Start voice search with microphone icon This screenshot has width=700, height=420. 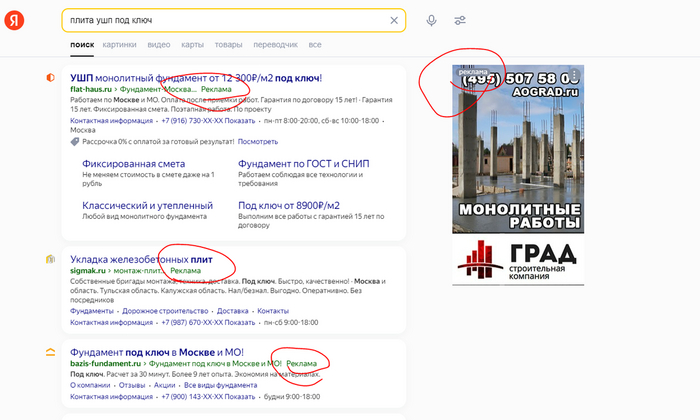pos(431,21)
